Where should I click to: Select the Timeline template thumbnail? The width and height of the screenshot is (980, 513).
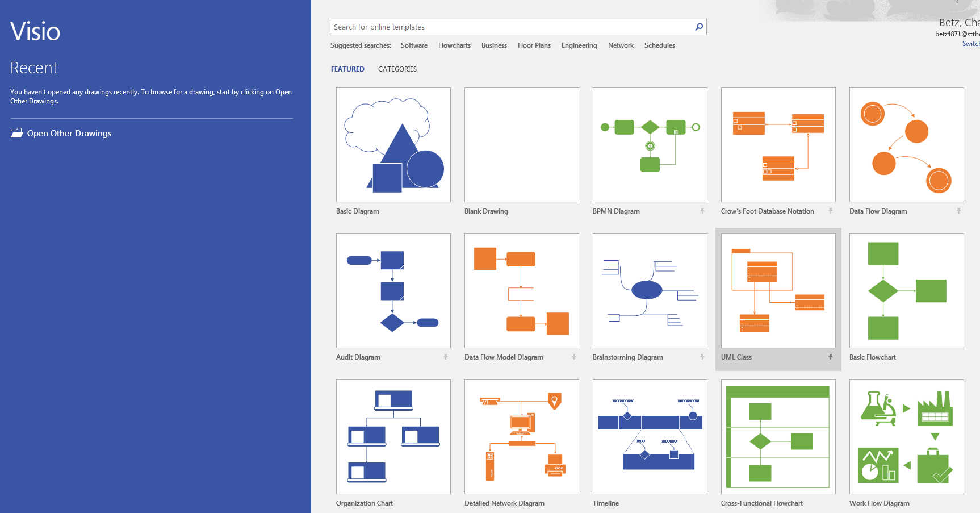click(650, 437)
